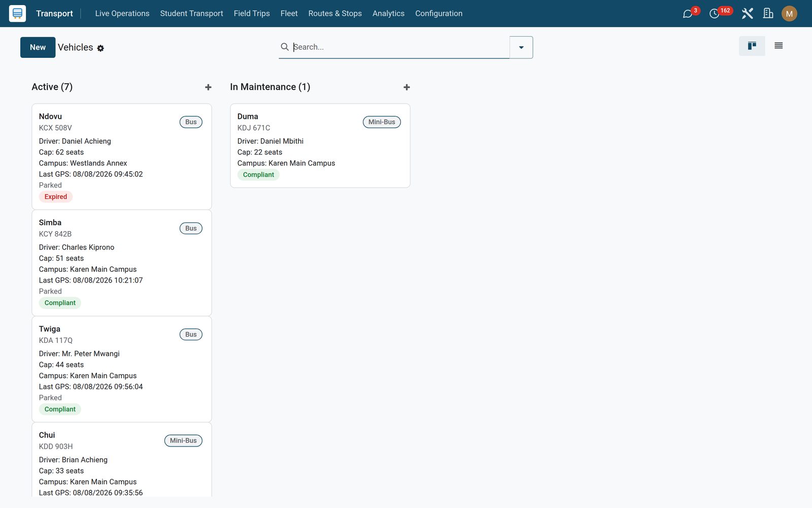
Task: Click the Compliant badge on Twiga
Action: tap(60, 409)
